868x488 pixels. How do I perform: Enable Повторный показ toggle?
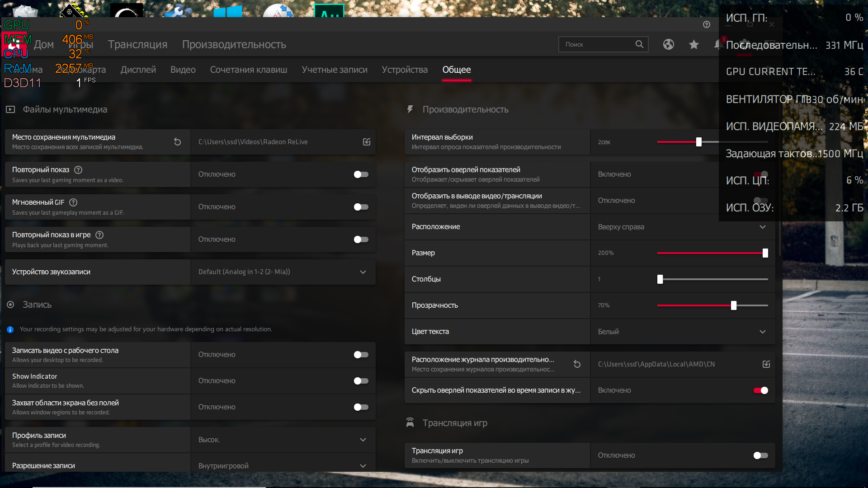pos(361,174)
